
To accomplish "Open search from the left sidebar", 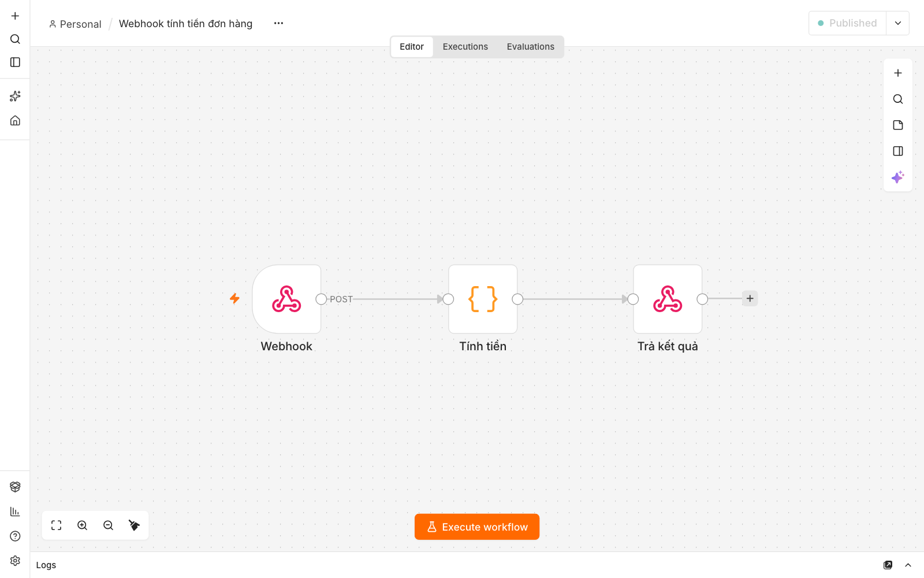I will [x=15, y=39].
